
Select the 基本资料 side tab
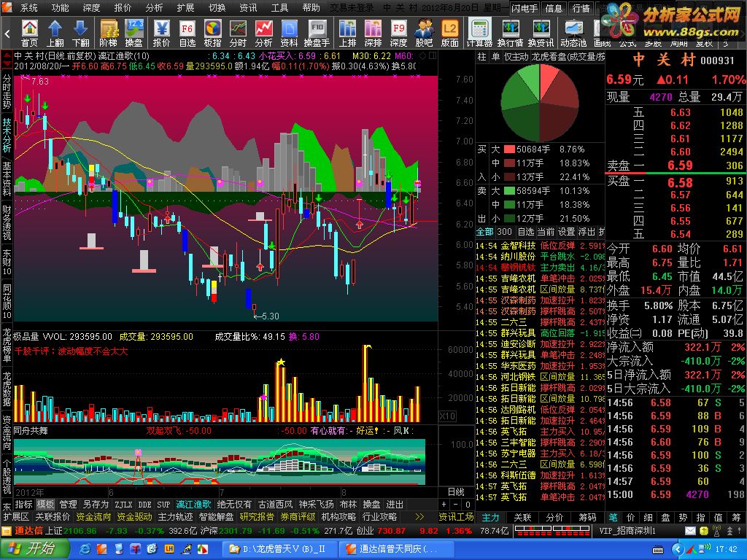coord(7,179)
